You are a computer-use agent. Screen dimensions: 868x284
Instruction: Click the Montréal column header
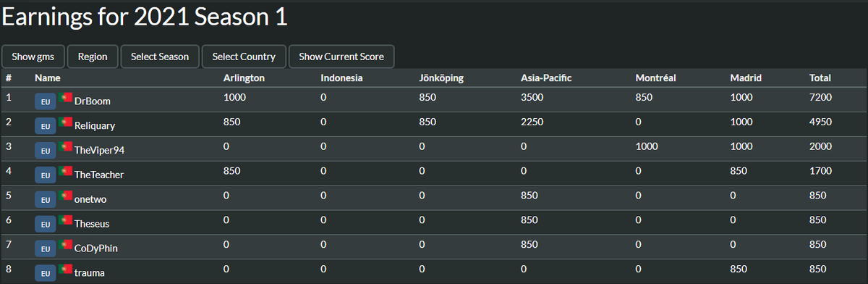(x=655, y=78)
